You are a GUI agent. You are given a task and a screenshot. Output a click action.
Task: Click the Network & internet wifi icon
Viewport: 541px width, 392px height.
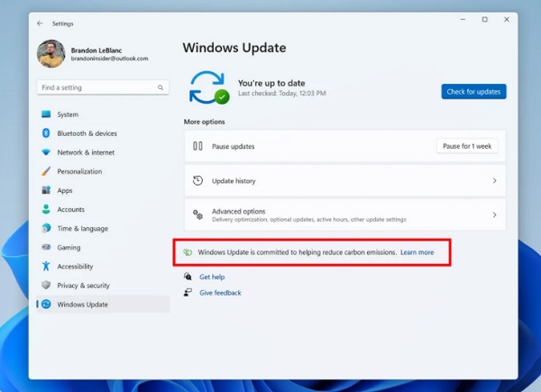click(x=46, y=152)
